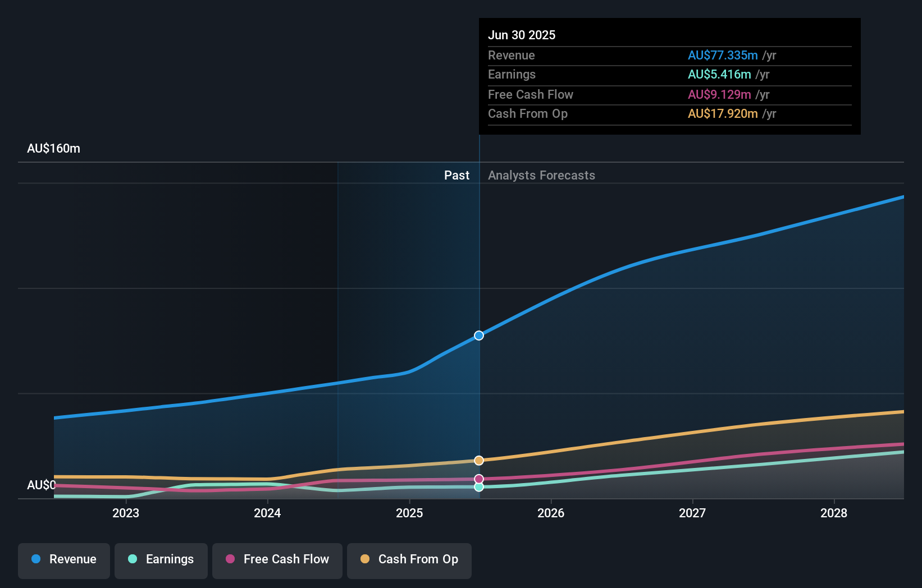The height and width of the screenshot is (588, 922).
Task: Click the Earnings row label in tooltip
Action: click(x=512, y=74)
